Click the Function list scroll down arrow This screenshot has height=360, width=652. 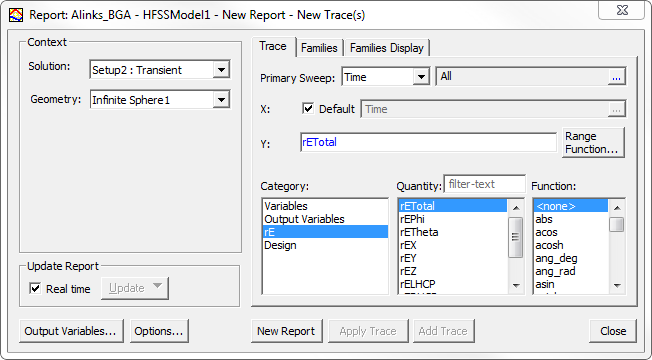tap(617, 285)
